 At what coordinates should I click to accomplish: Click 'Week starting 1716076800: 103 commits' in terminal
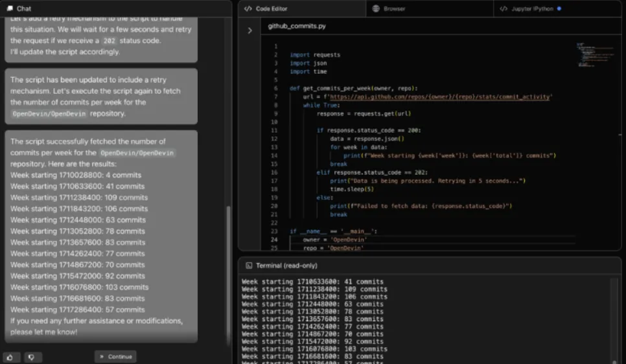click(x=314, y=349)
